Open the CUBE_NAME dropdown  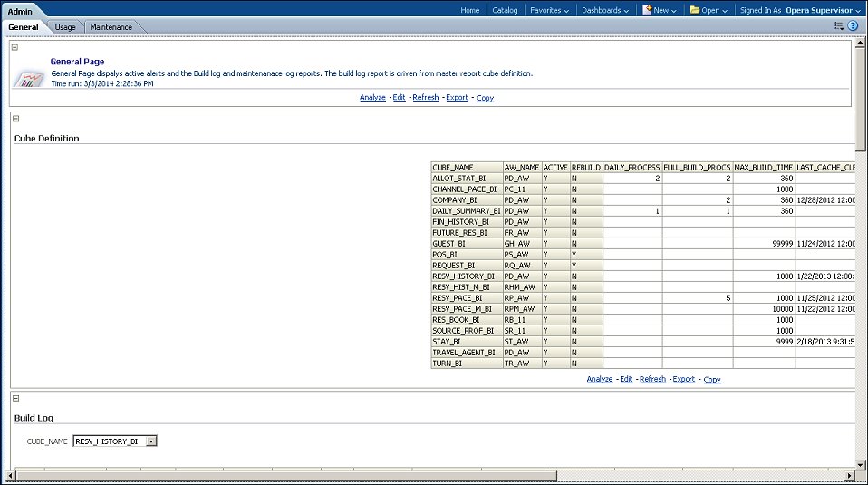(x=151, y=441)
